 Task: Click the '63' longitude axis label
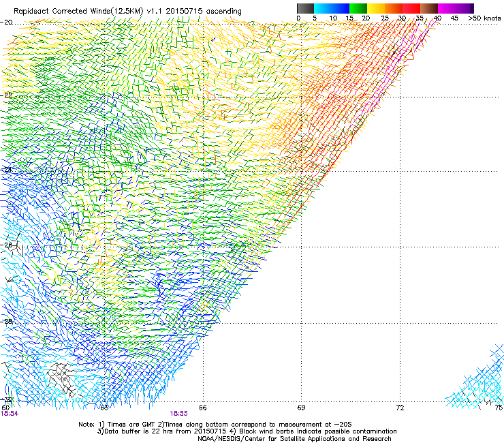(104, 408)
